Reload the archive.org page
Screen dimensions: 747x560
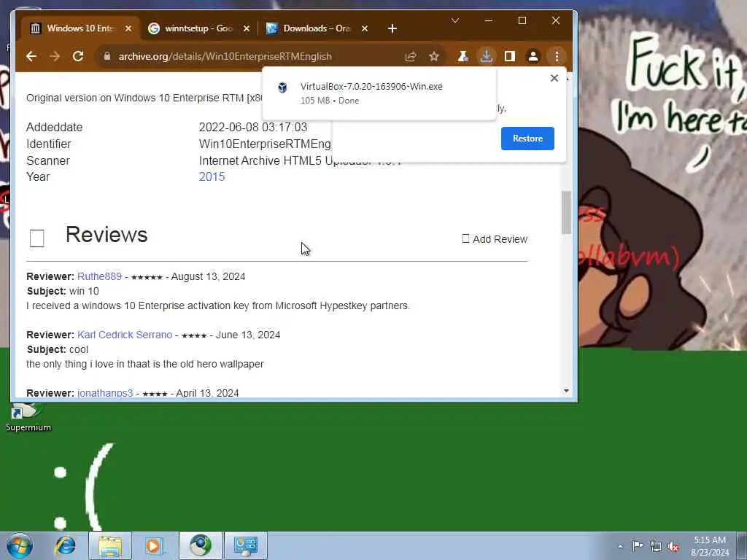tap(78, 56)
